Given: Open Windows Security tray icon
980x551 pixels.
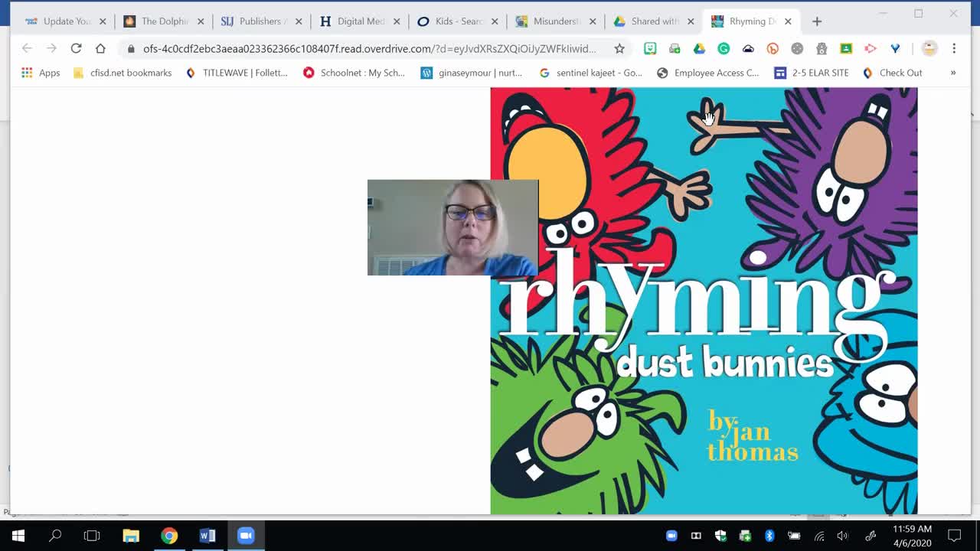Looking at the screenshot, I should coord(720,536).
